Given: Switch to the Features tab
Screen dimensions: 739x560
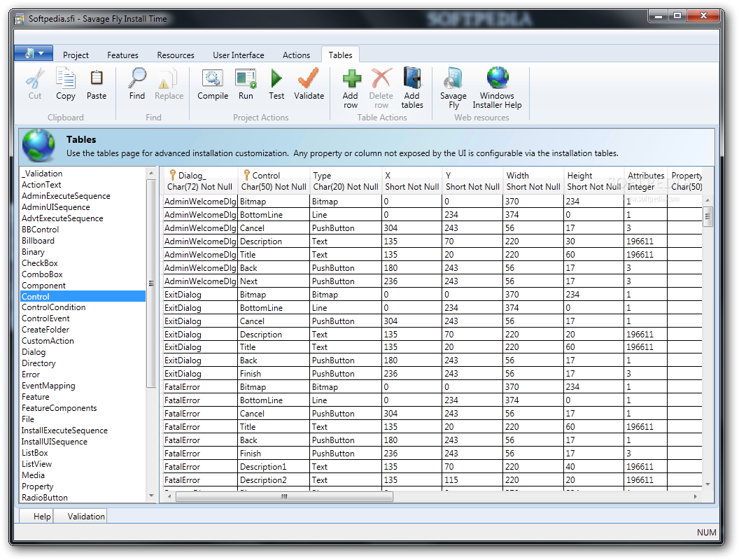Looking at the screenshot, I should click(x=122, y=55).
